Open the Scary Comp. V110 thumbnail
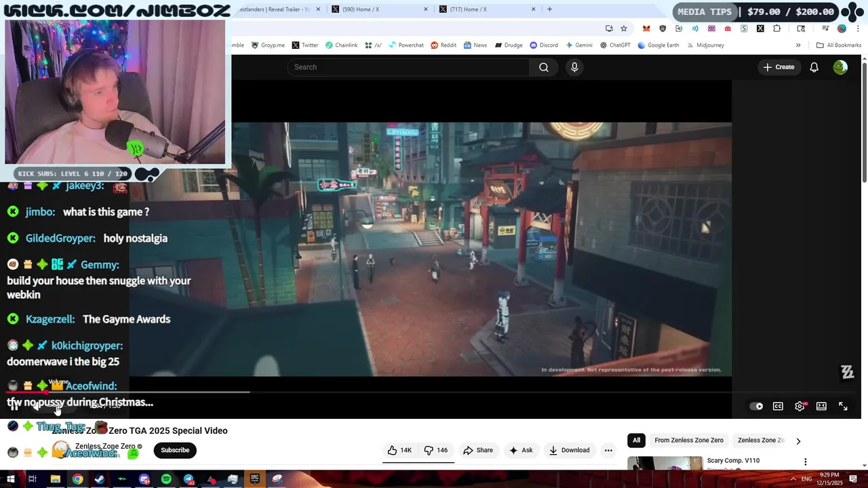 click(x=665, y=463)
